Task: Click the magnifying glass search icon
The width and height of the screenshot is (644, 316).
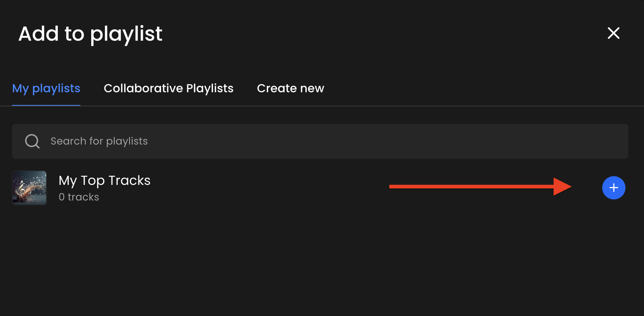Action: [32, 141]
